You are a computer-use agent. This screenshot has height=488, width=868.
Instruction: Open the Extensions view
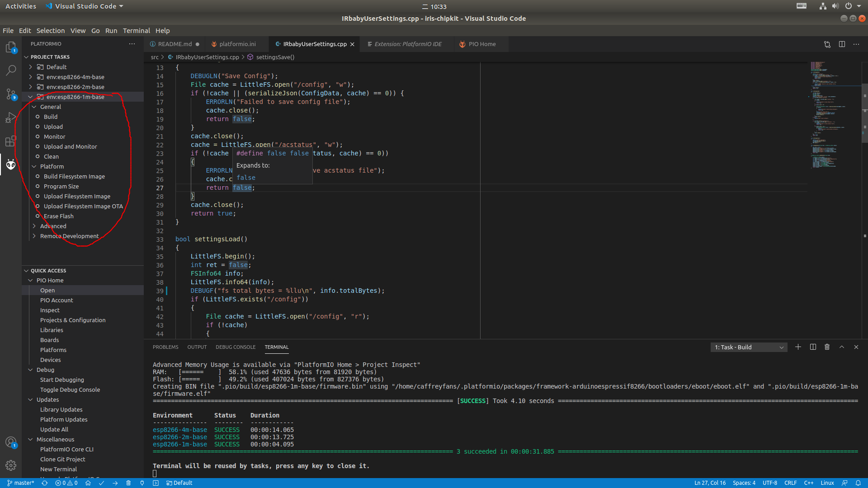[x=11, y=141]
